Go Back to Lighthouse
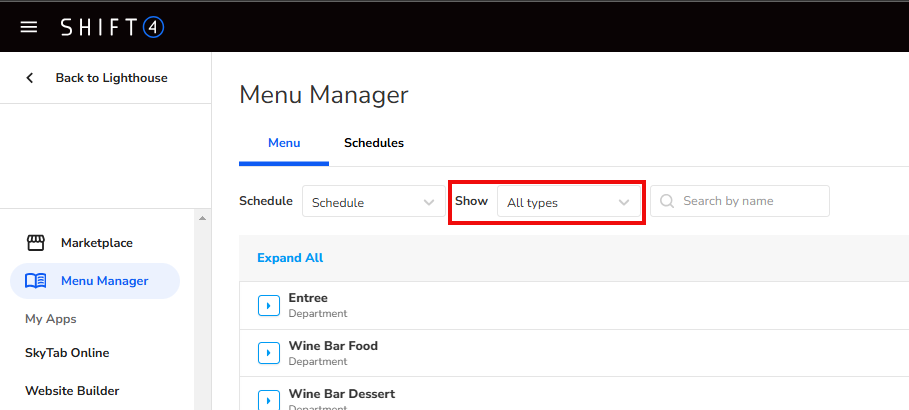Image resolution: width=909 pixels, height=410 pixels. pos(111,78)
